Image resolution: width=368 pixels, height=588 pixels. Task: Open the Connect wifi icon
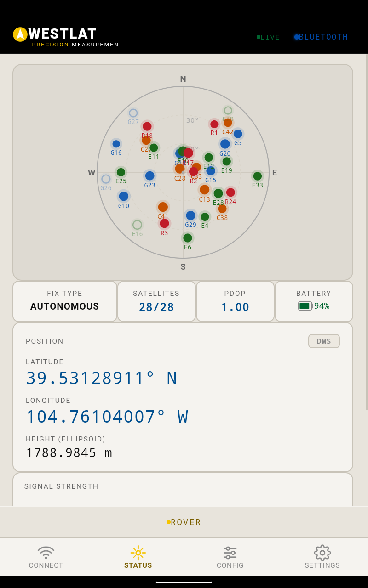(x=46, y=552)
